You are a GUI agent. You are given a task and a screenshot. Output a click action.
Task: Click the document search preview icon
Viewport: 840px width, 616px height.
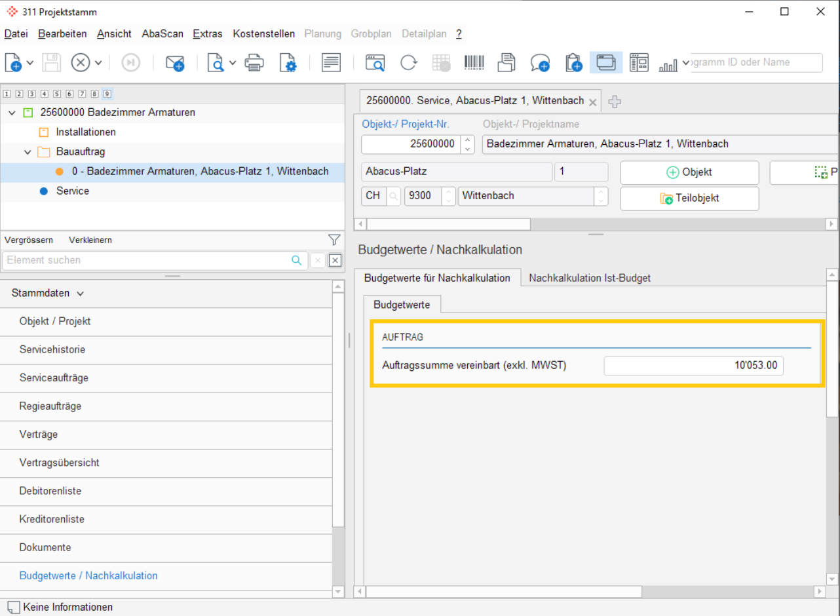click(216, 63)
